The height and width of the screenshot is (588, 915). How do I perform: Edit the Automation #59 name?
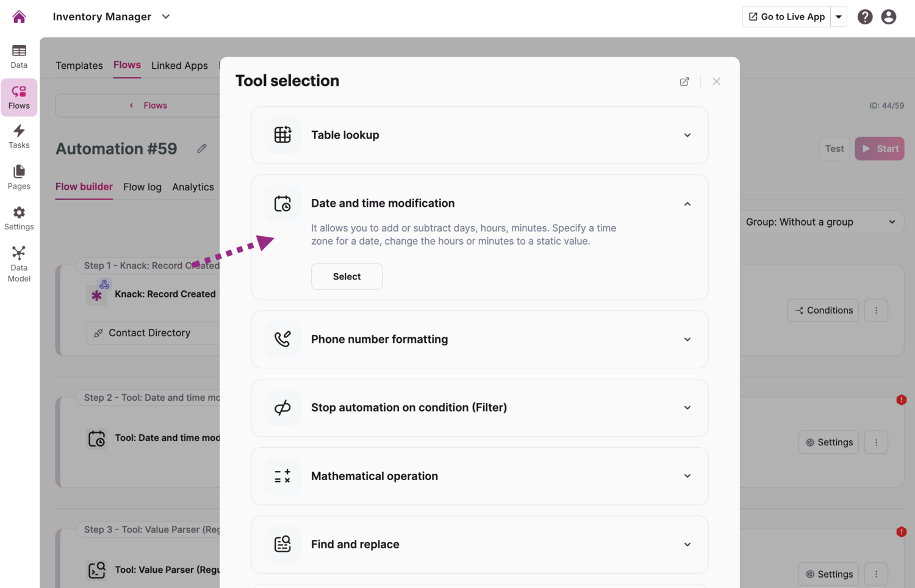pyautogui.click(x=202, y=149)
